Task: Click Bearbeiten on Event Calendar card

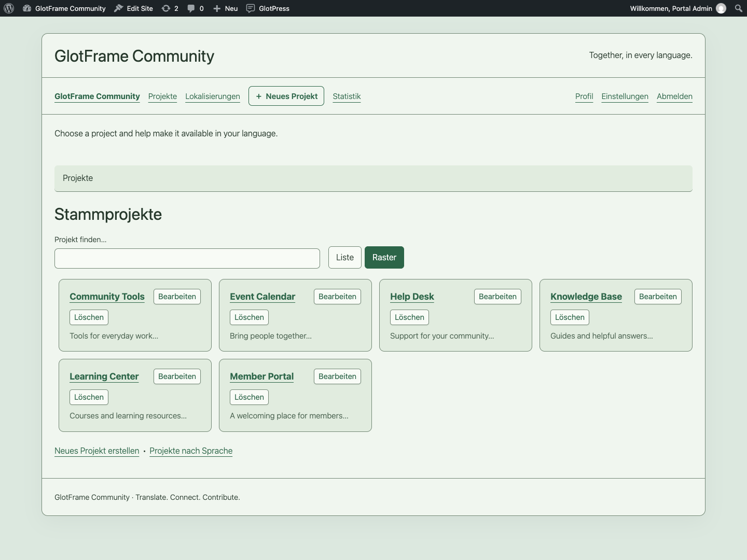Action: [337, 297]
